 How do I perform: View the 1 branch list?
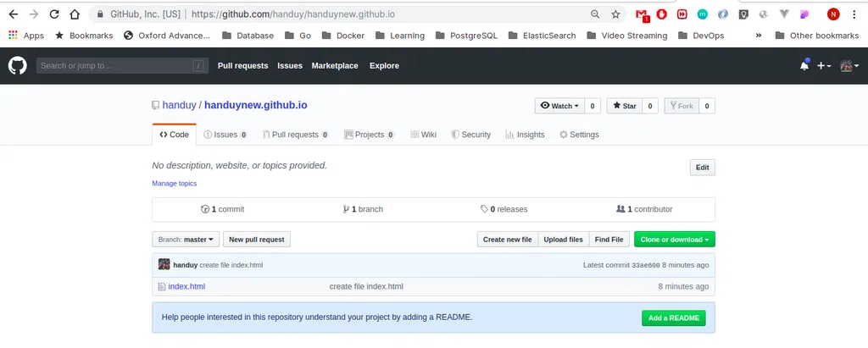pyautogui.click(x=363, y=209)
